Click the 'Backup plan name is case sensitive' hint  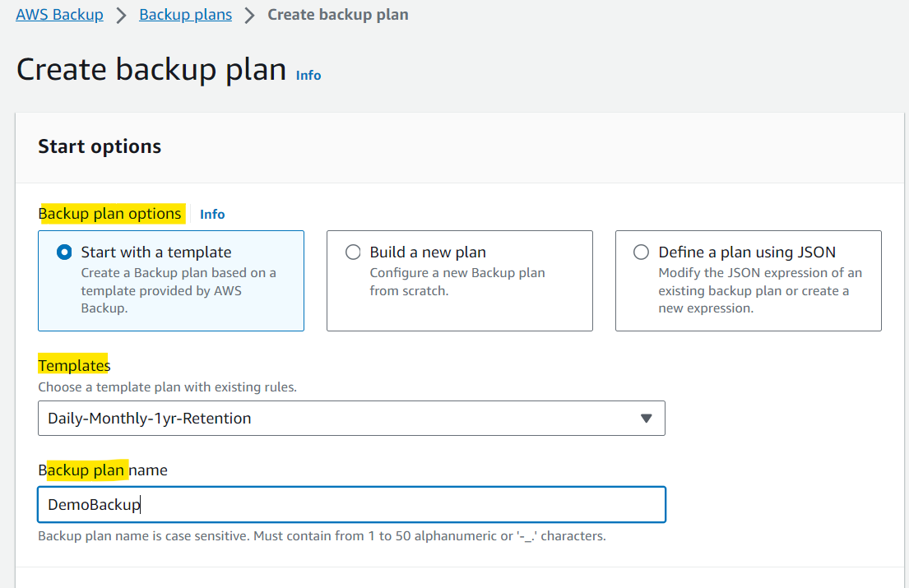coord(322,536)
